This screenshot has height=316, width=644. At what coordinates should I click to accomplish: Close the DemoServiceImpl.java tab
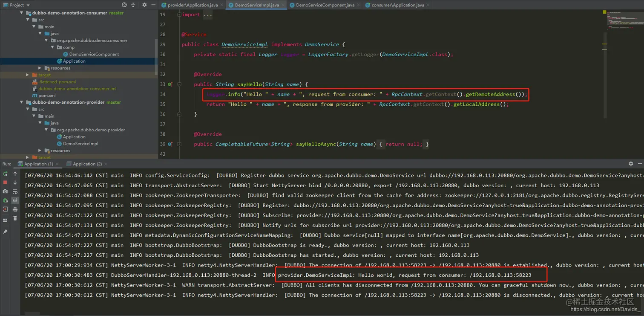coord(282,5)
